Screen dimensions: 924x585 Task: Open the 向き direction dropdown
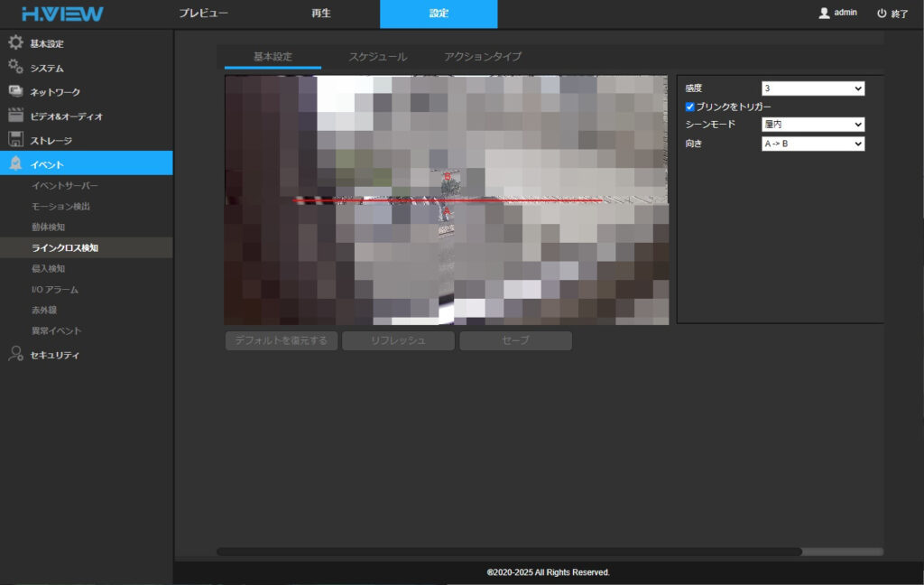pos(813,144)
